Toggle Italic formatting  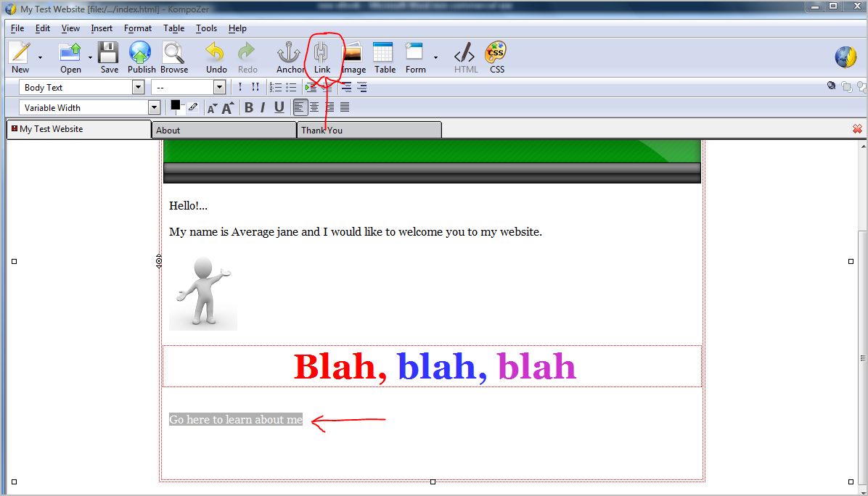263,107
